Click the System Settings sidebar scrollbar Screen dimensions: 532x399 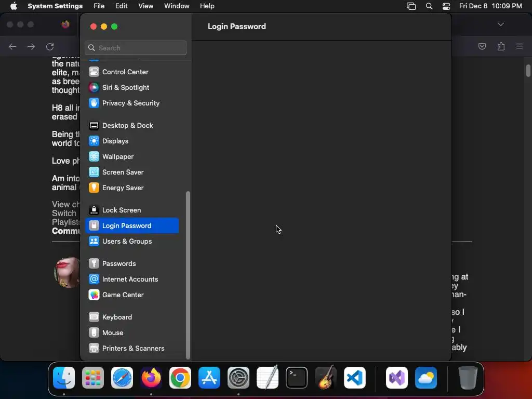(x=188, y=275)
